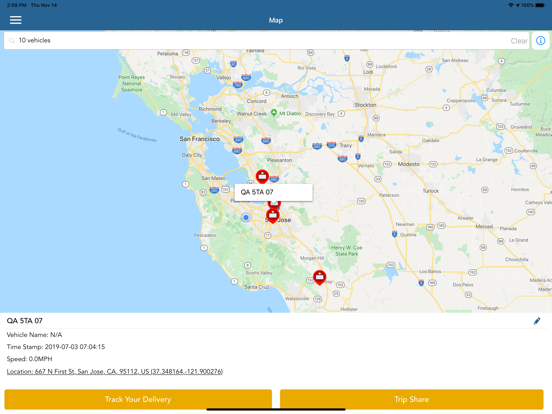Click the Vehicle Name: N/A text

34,334
